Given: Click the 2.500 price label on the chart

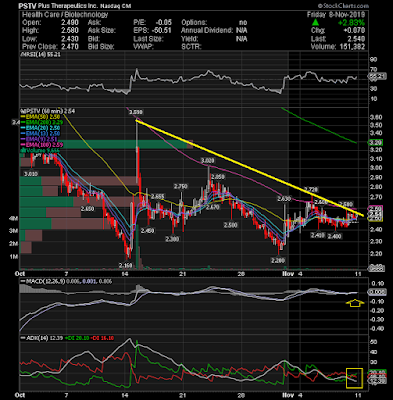Looking at the screenshot, I should point(230,225).
